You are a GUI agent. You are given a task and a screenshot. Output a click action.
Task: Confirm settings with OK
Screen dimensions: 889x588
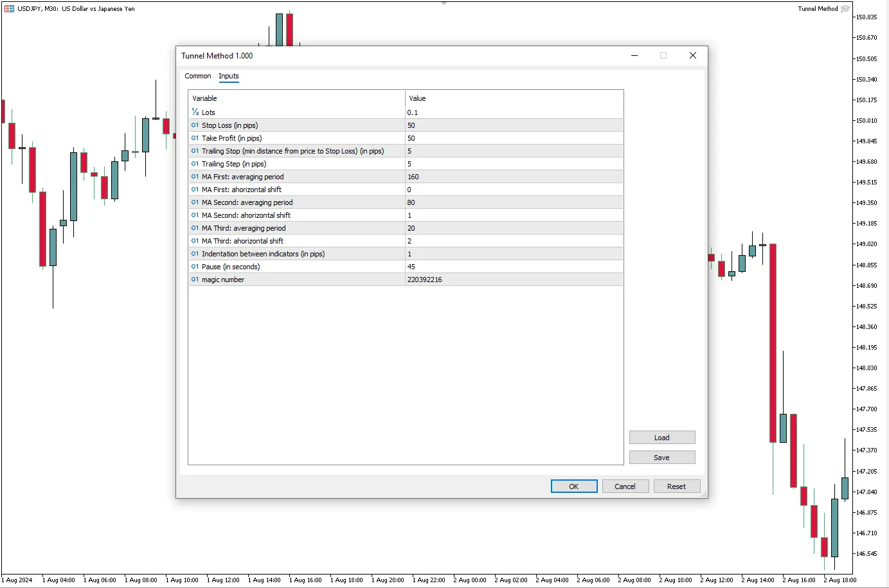574,486
